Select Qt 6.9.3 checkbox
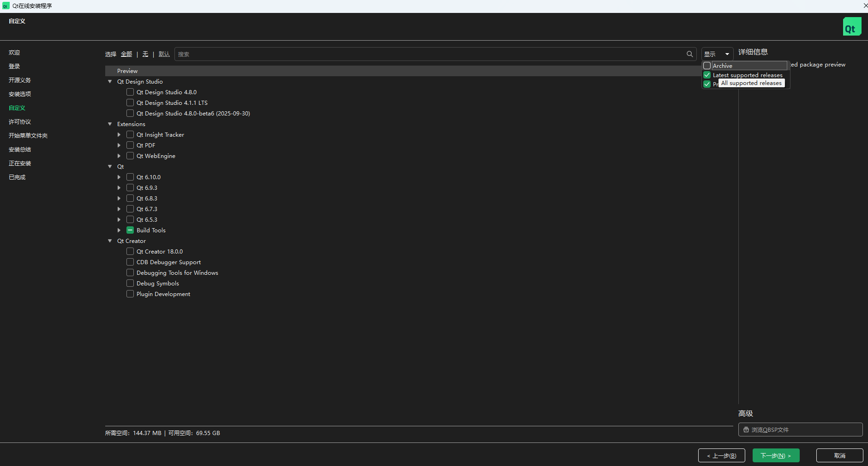868x466 pixels. [x=130, y=188]
